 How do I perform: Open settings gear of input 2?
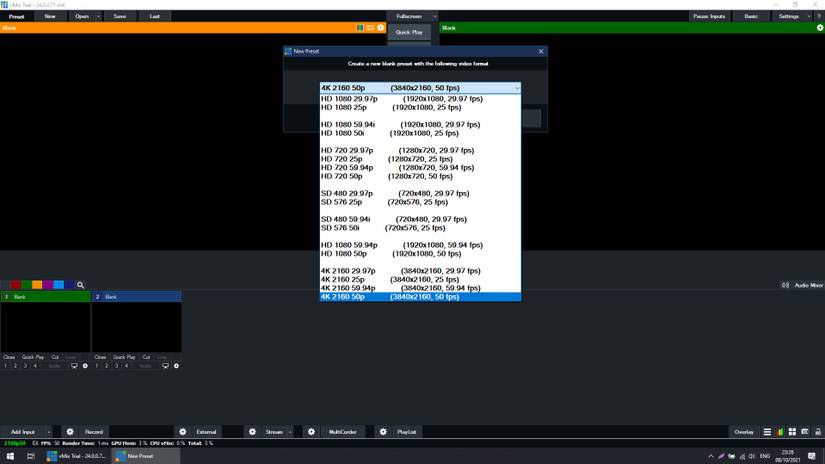(x=176, y=366)
